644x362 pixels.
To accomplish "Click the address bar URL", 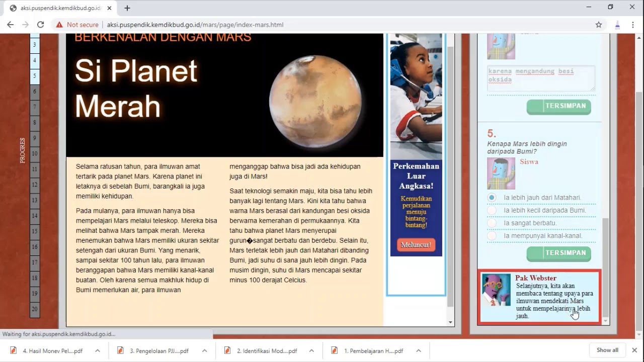I will tap(195, 25).
